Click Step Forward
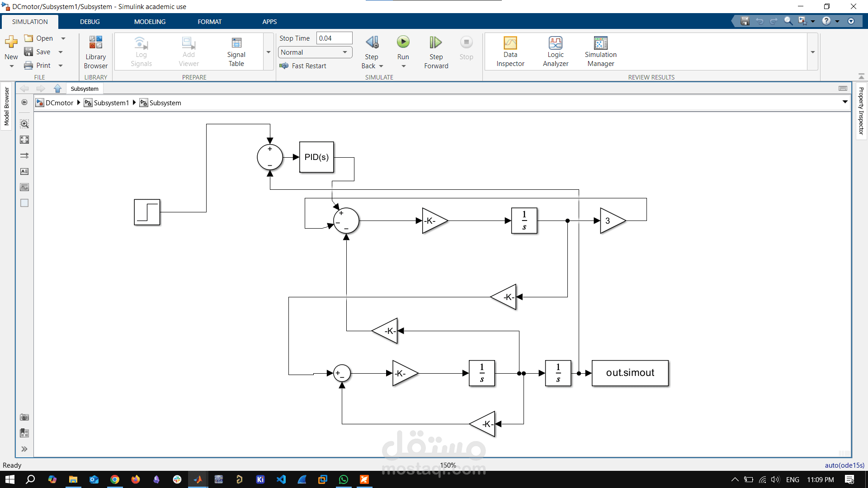The height and width of the screenshot is (488, 868). (x=436, y=52)
